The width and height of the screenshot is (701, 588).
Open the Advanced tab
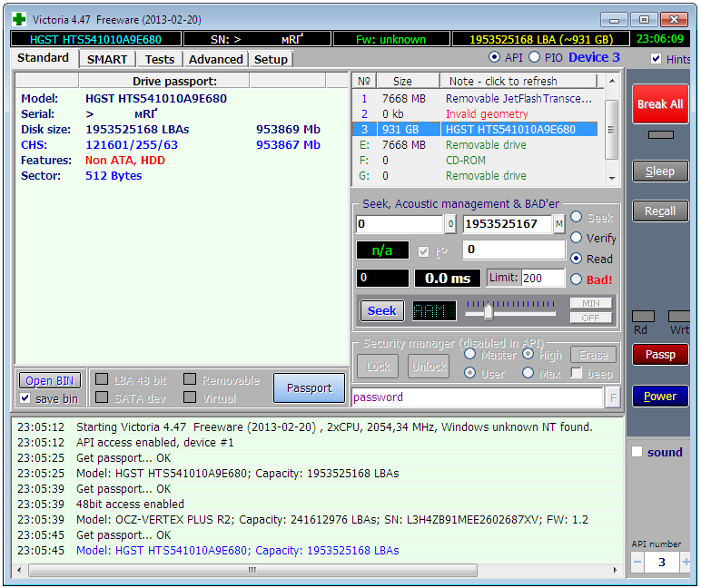click(x=215, y=59)
